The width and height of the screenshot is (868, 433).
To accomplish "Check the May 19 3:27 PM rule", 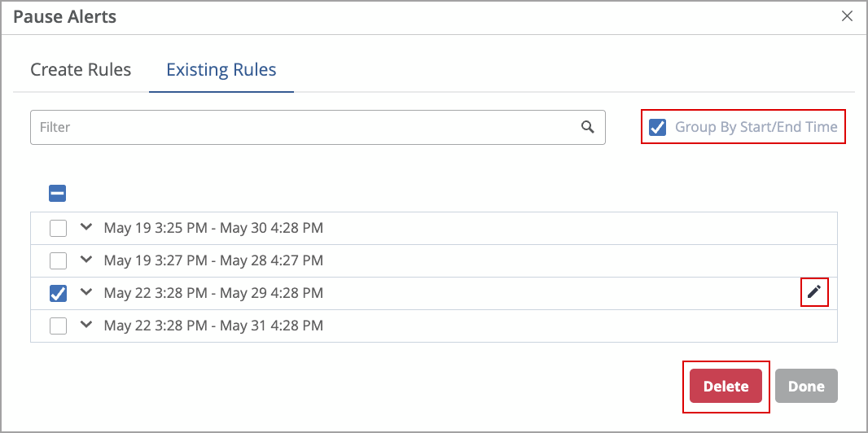I will (x=58, y=260).
